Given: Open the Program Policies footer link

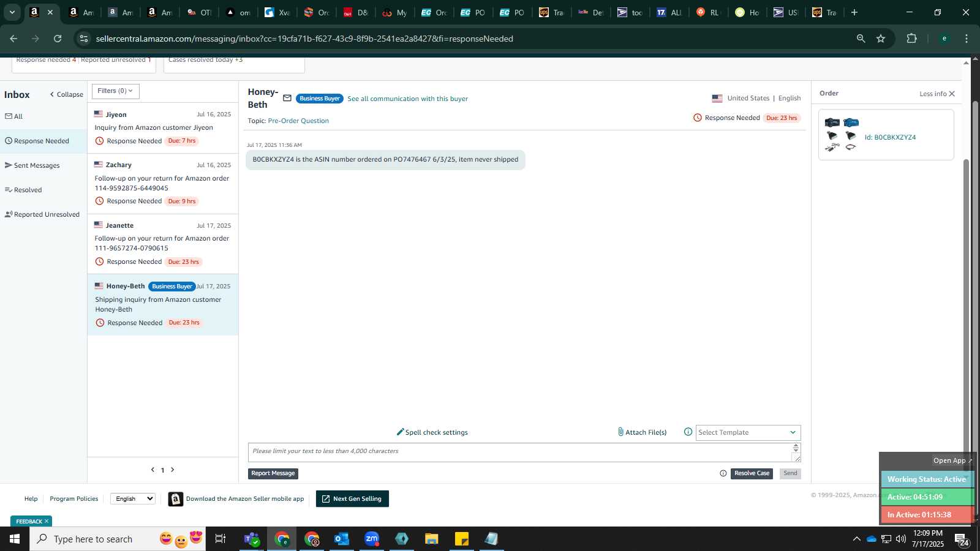Looking at the screenshot, I should pyautogui.click(x=74, y=499).
